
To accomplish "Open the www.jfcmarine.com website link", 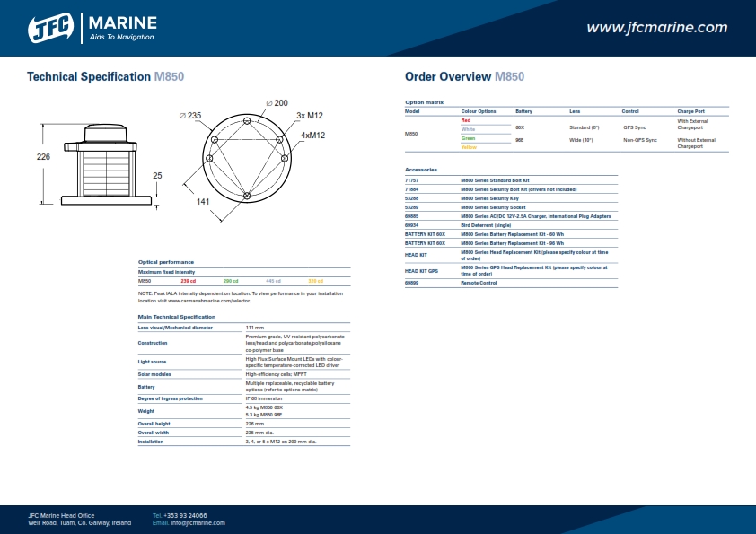I will (x=656, y=28).
